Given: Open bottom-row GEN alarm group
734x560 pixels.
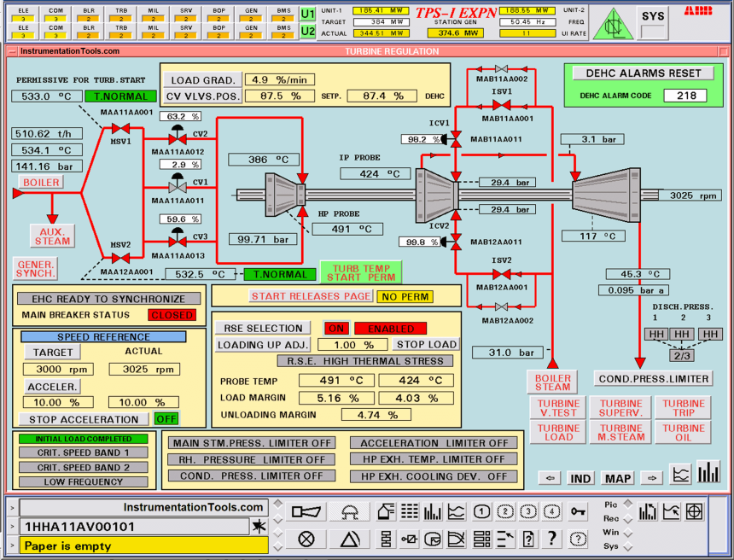Looking at the screenshot, I should coord(252,32).
